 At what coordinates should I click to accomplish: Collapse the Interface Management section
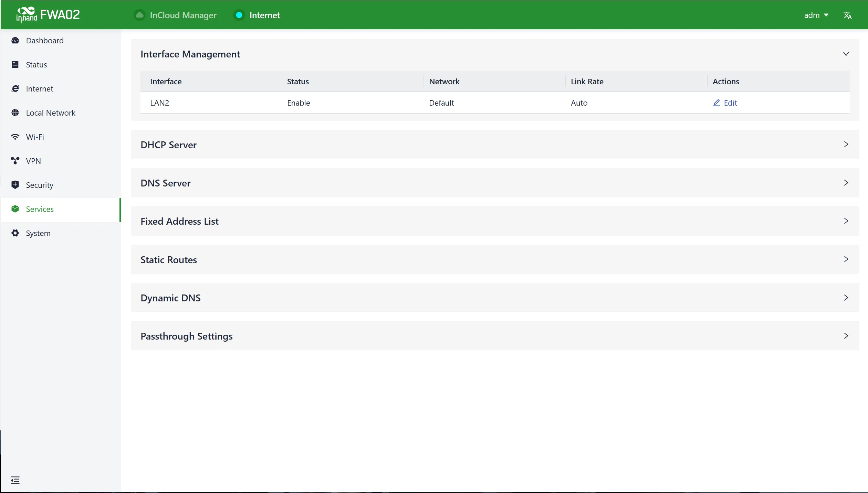point(846,54)
